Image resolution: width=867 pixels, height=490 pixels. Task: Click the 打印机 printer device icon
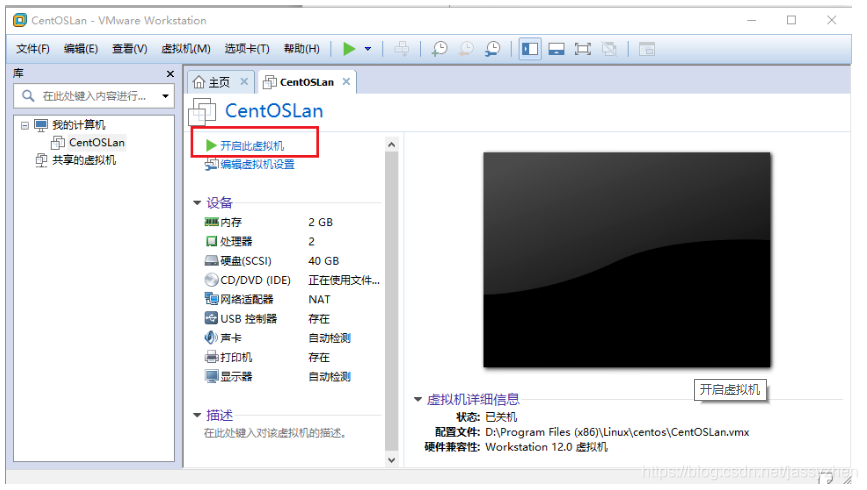tap(211, 357)
